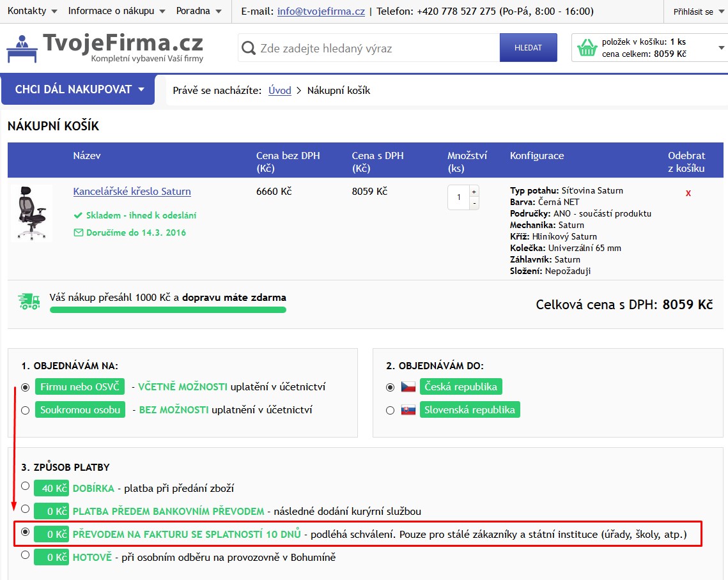This screenshot has width=728, height=580.
Task: Open the Saturn chair product thumbnail
Action: point(31,213)
